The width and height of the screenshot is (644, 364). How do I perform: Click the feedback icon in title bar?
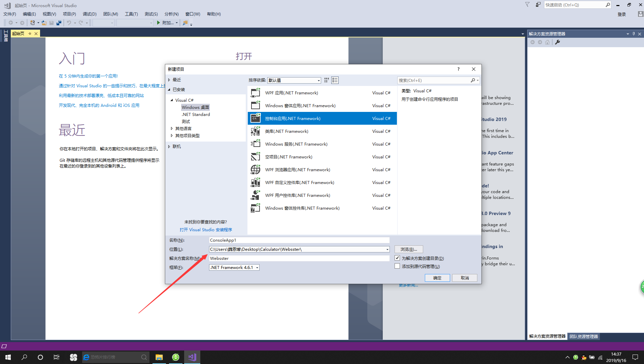click(538, 5)
